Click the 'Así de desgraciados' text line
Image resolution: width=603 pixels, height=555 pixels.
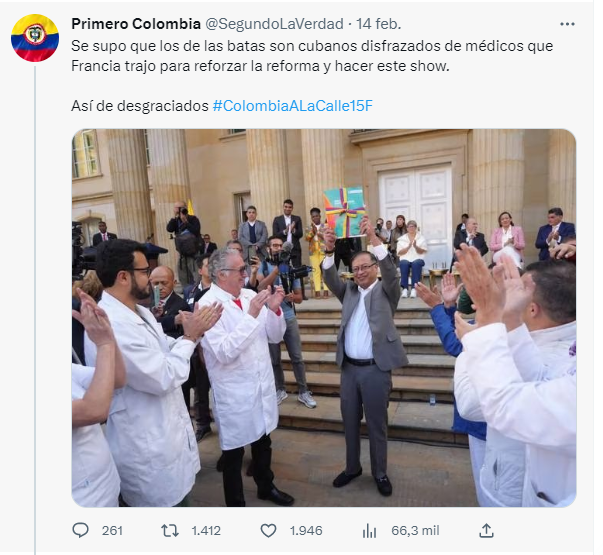[x=140, y=106]
